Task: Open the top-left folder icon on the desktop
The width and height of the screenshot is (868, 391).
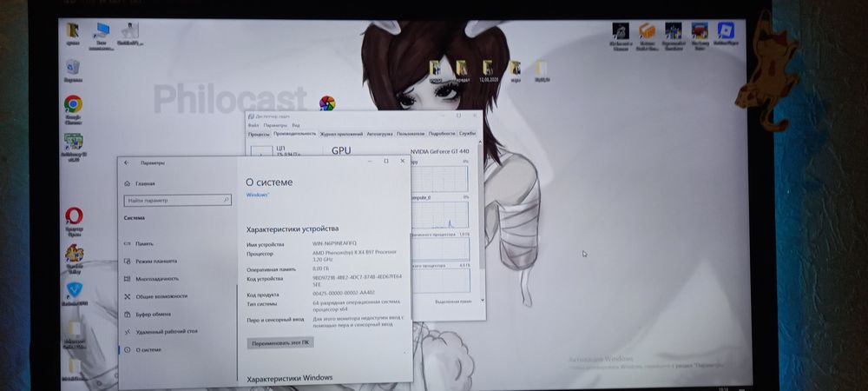Action: (x=73, y=30)
